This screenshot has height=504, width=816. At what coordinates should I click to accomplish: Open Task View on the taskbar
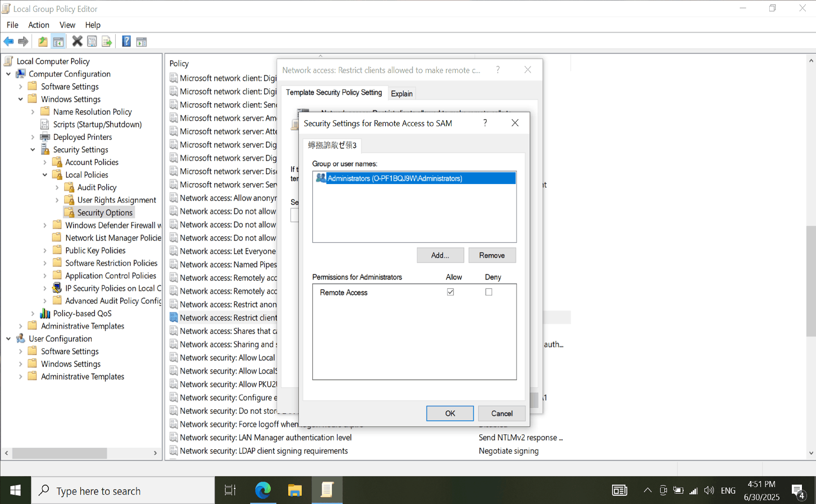230,490
